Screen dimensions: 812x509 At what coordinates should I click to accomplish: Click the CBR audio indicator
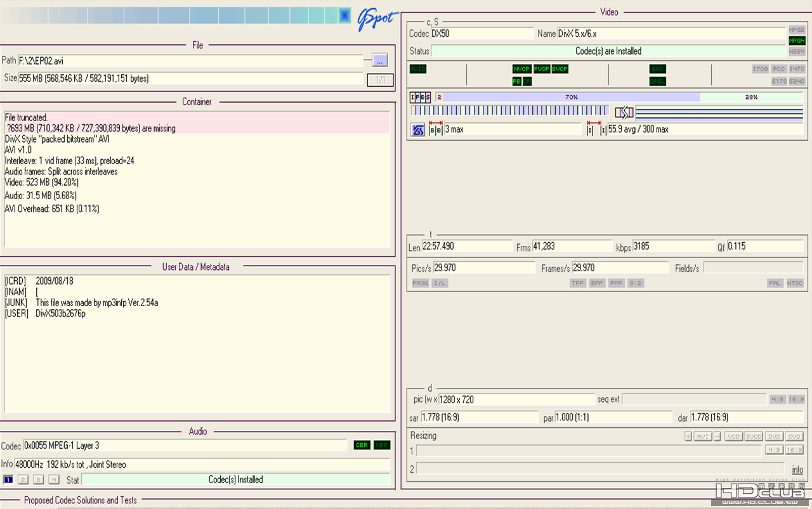pos(362,445)
